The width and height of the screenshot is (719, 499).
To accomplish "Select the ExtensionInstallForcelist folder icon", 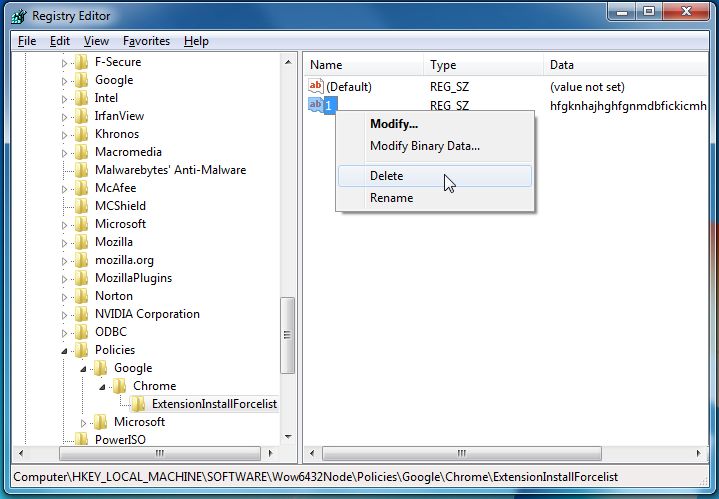I will pos(138,404).
